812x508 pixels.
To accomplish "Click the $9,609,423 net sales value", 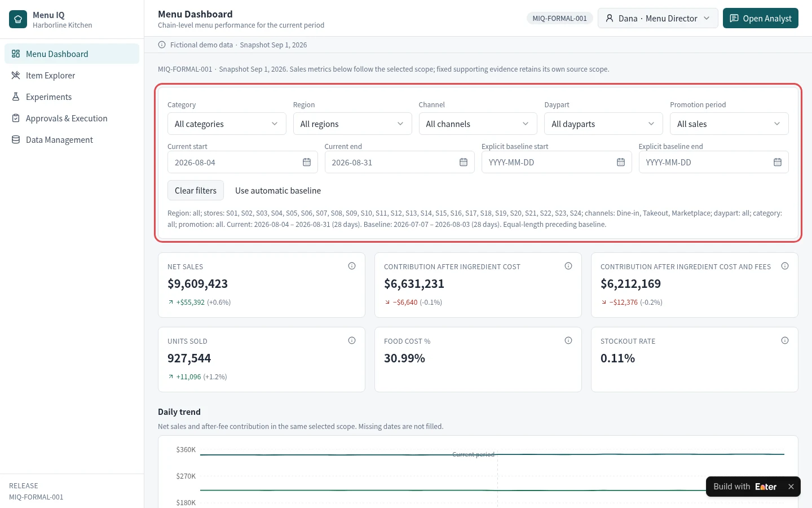I will 198,284.
